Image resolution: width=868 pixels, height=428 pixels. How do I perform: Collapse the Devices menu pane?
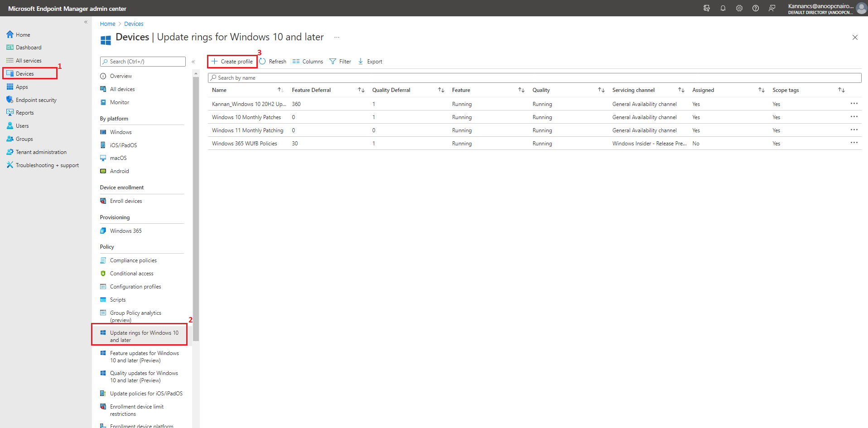pyautogui.click(x=193, y=62)
